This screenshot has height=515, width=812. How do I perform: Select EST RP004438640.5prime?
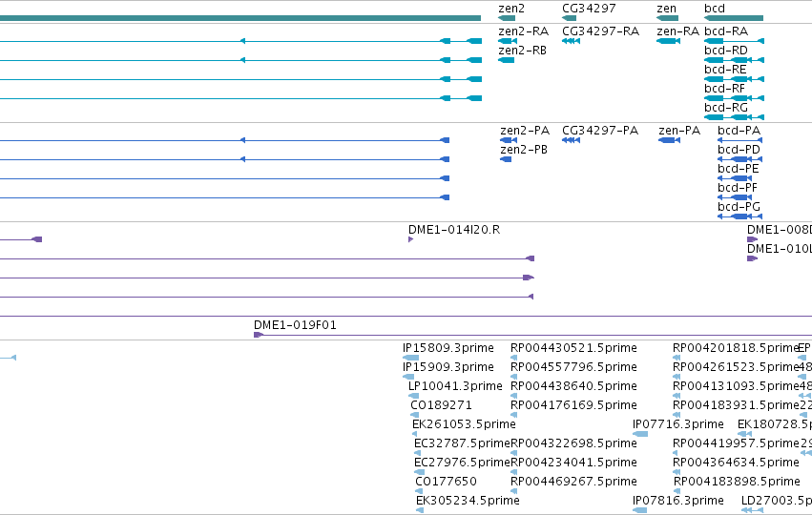click(573, 386)
